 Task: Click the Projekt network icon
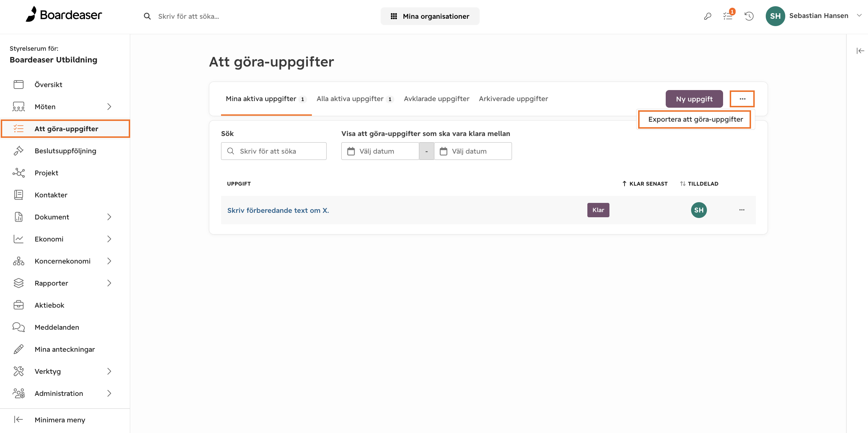pyautogui.click(x=18, y=173)
